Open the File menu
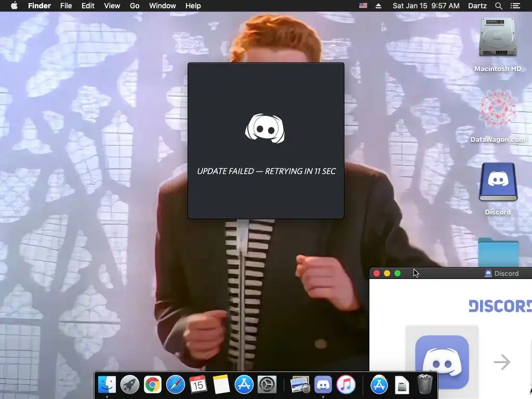The width and height of the screenshot is (532, 399). tap(66, 6)
